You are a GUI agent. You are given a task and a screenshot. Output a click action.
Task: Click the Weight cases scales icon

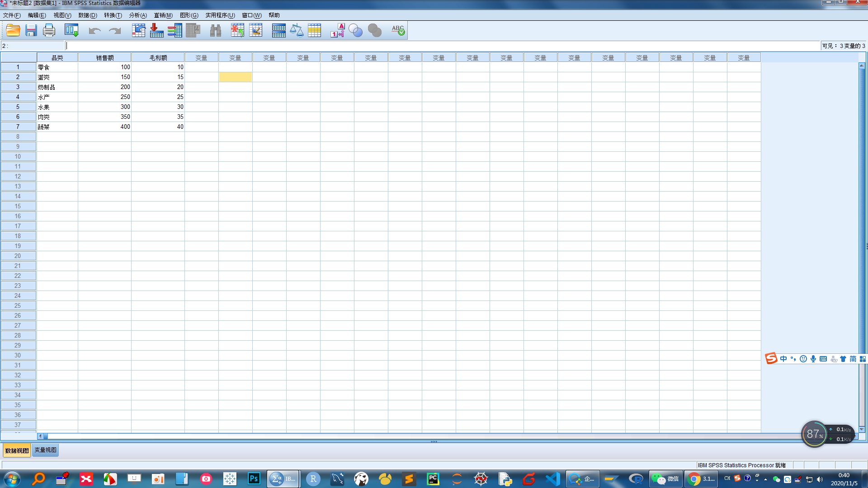pyautogui.click(x=297, y=31)
